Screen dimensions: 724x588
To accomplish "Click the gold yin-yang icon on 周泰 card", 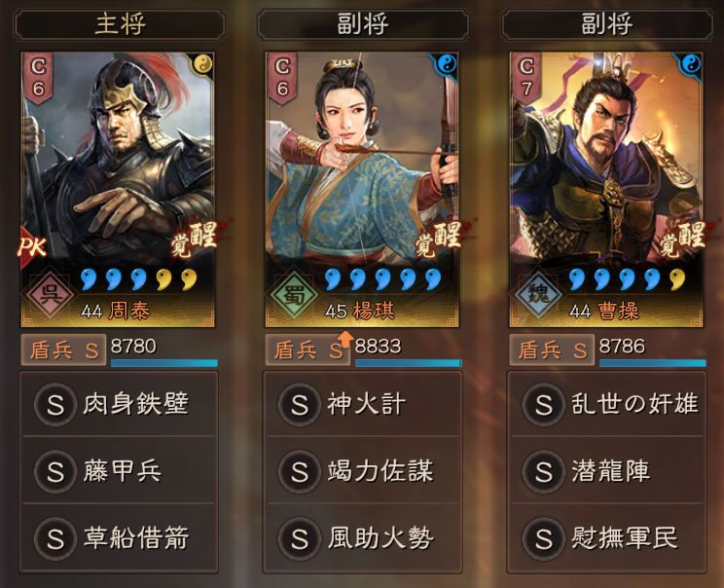I will click(202, 64).
